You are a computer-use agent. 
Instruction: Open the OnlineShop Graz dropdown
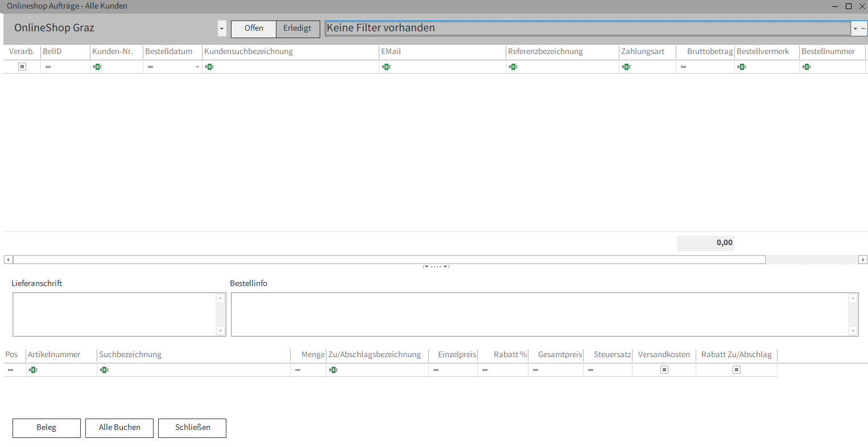tap(222, 28)
